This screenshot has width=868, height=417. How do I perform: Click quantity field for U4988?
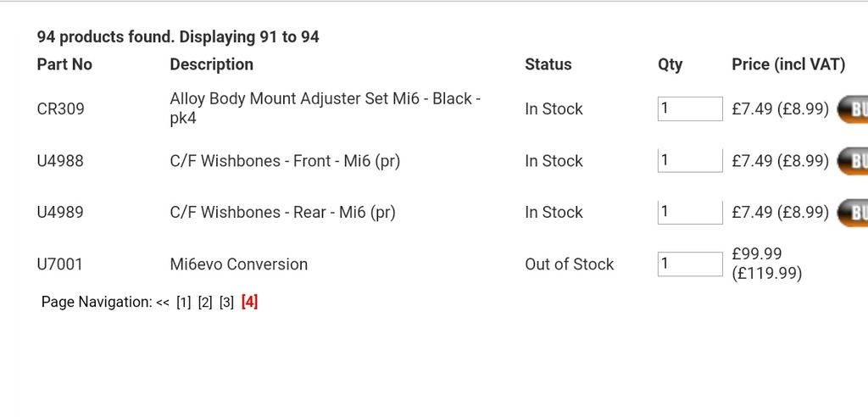689,160
